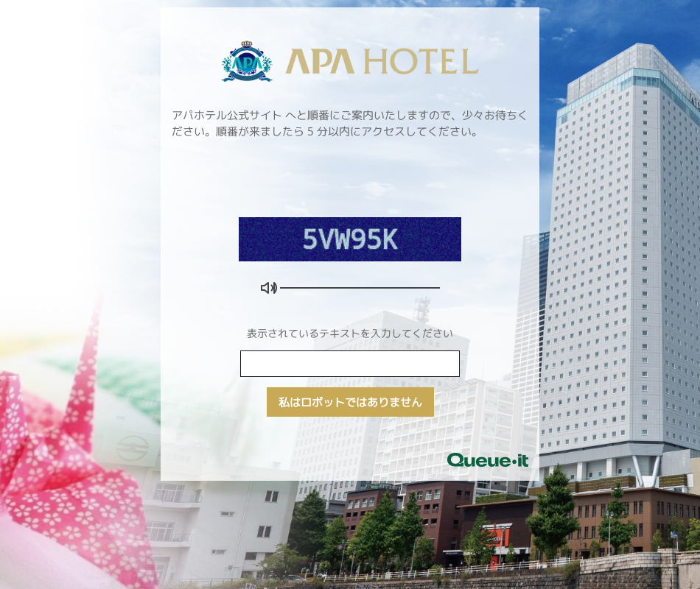Viewport: 700px width, 589px height.
Task: Select the 5VW95K captcha image
Action: click(x=349, y=239)
